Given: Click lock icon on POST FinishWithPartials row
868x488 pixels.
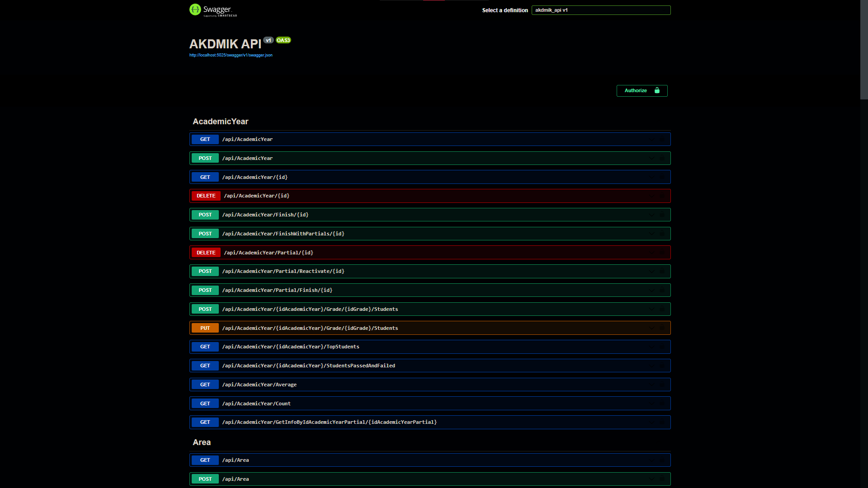Looking at the screenshot, I should click(662, 234).
